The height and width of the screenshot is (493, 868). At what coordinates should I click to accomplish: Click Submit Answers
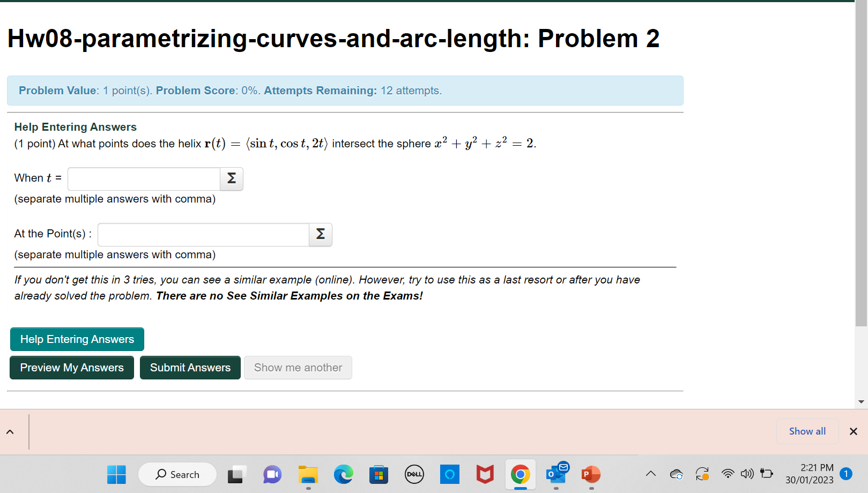coord(190,368)
